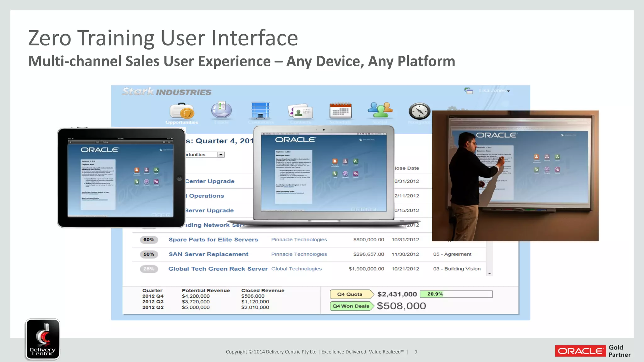Click the 50% probability badge
Screen dimensions: 644x362
149,254
